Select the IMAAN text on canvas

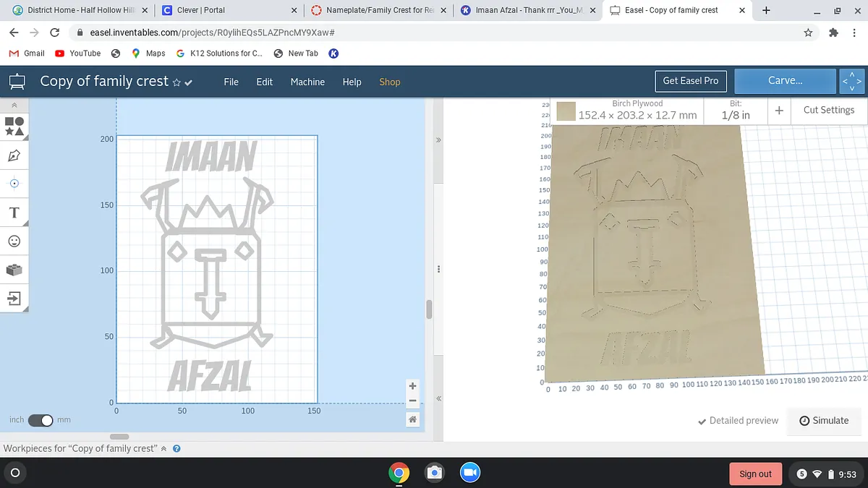[210, 155]
